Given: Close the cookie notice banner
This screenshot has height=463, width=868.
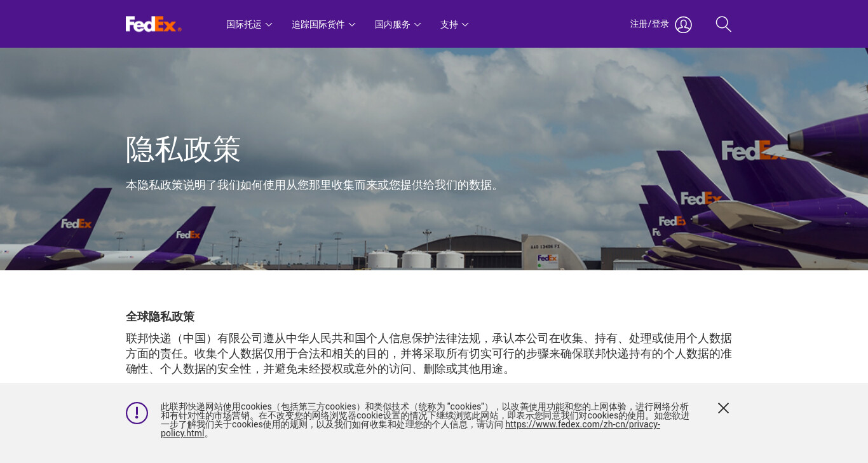Looking at the screenshot, I should [x=723, y=408].
